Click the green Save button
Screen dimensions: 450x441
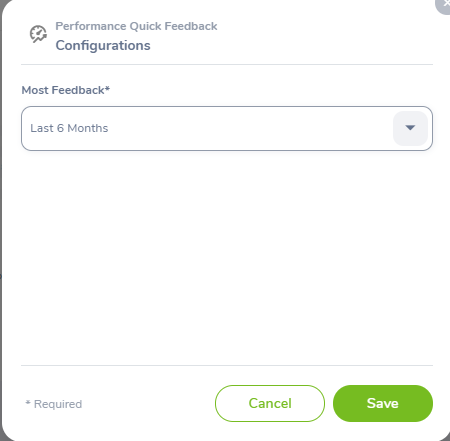tap(383, 403)
